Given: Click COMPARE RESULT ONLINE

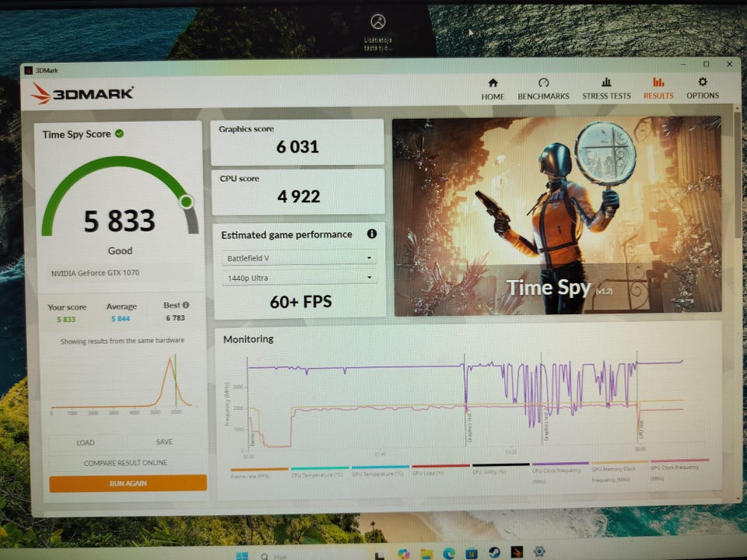Looking at the screenshot, I should coord(126,462).
